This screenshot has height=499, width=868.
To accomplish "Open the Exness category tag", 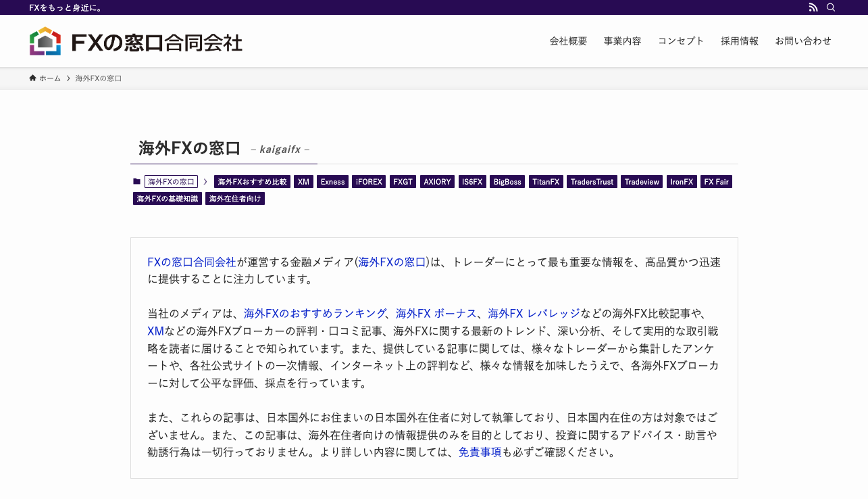I will 332,182.
